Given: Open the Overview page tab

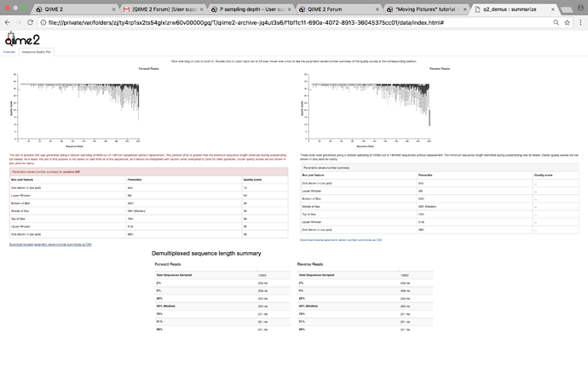Looking at the screenshot, I should 9,52.
